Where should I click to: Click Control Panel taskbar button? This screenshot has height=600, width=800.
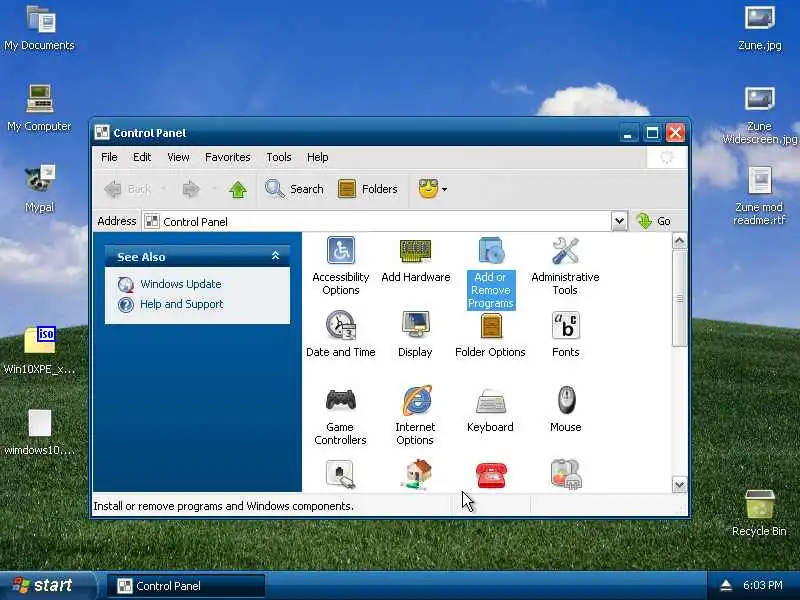(186, 586)
